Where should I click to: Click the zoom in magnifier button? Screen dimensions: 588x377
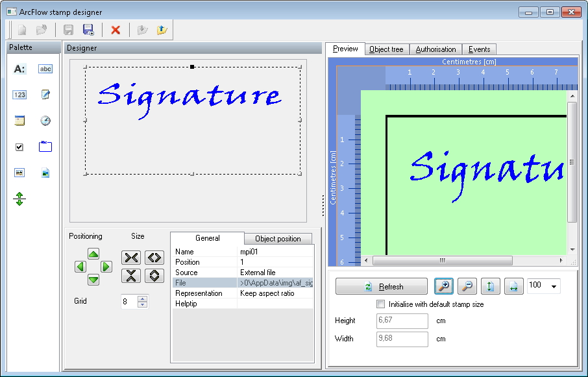point(444,286)
